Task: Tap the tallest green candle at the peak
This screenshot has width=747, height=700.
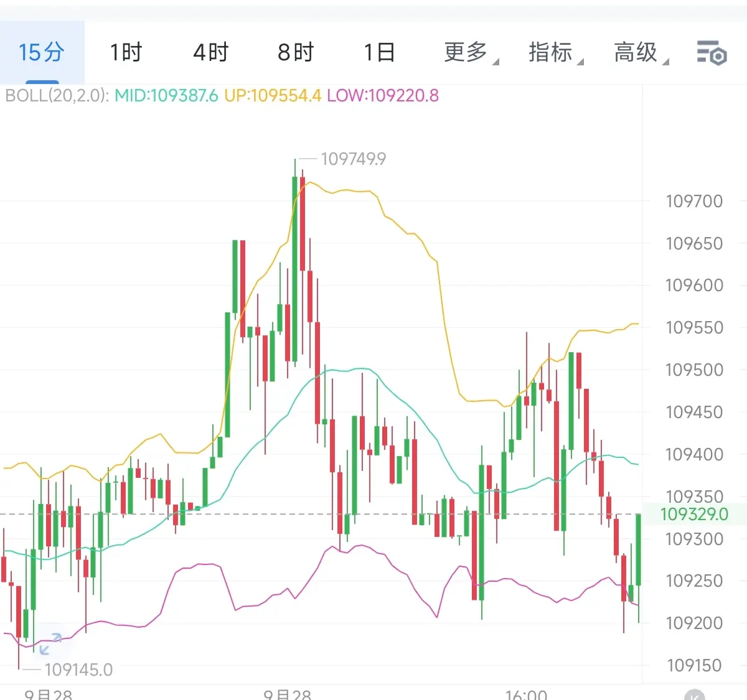Action: [x=295, y=268]
